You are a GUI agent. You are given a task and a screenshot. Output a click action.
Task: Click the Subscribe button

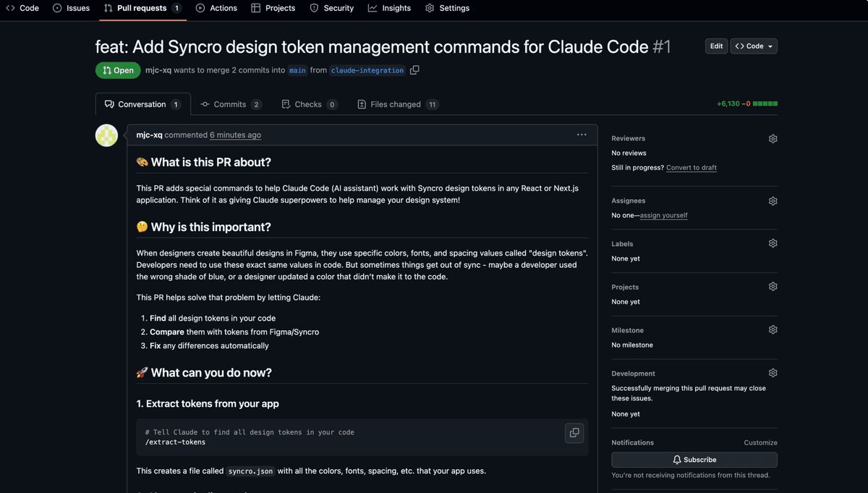coord(694,460)
